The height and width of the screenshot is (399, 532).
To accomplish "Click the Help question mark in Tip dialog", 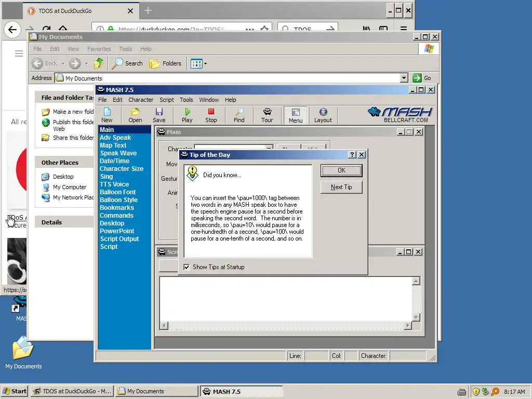I will [x=352, y=155].
